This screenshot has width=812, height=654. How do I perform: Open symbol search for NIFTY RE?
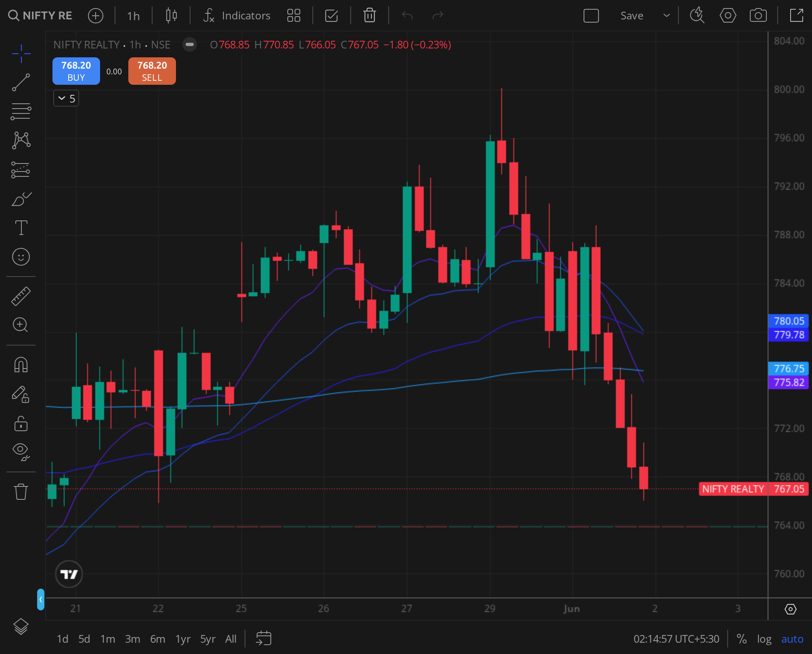coord(40,16)
